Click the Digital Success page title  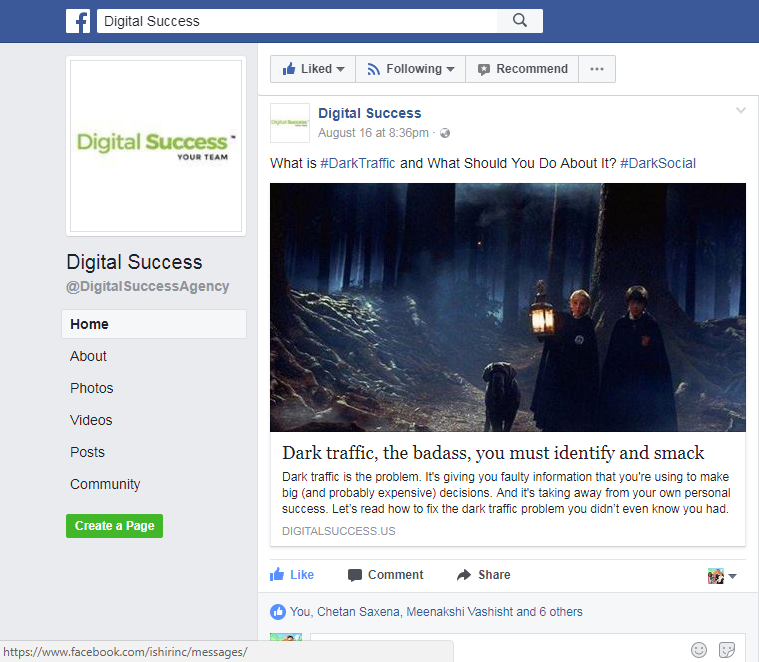[134, 262]
